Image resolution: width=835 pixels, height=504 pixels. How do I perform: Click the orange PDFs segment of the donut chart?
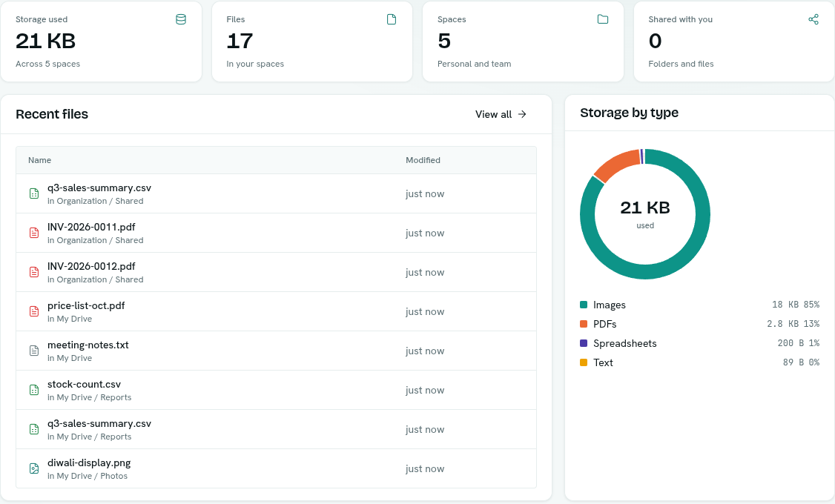click(617, 165)
